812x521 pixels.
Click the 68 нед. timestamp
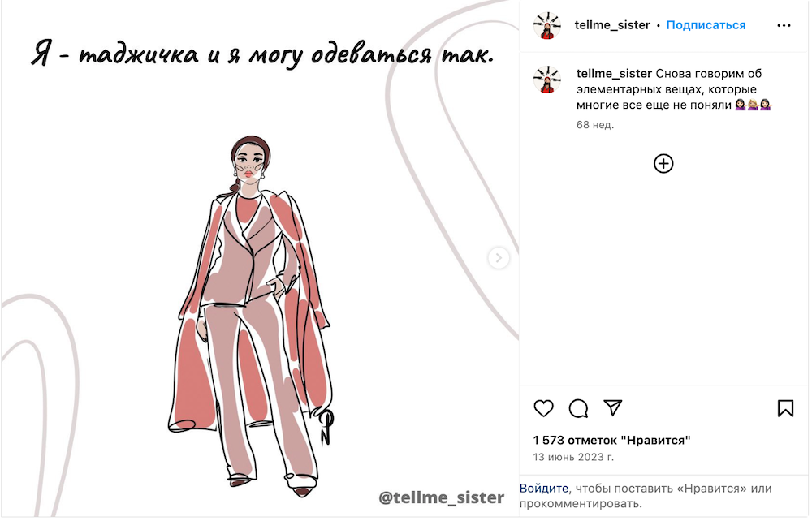click(595, 125)
